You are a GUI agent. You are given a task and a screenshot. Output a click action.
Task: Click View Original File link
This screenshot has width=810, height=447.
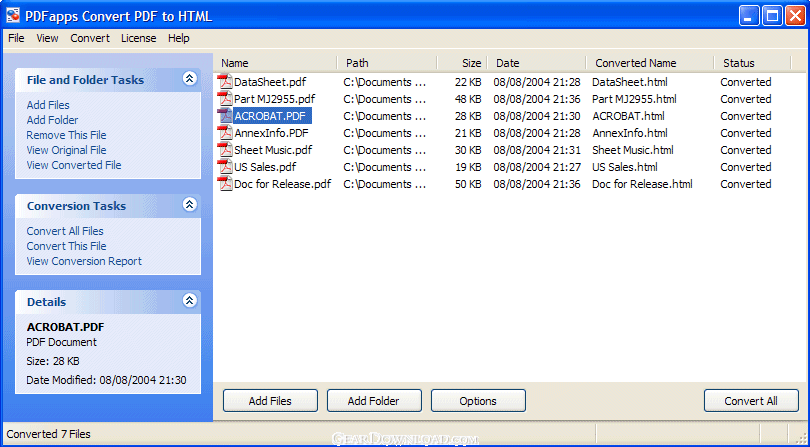pos(66,150)
